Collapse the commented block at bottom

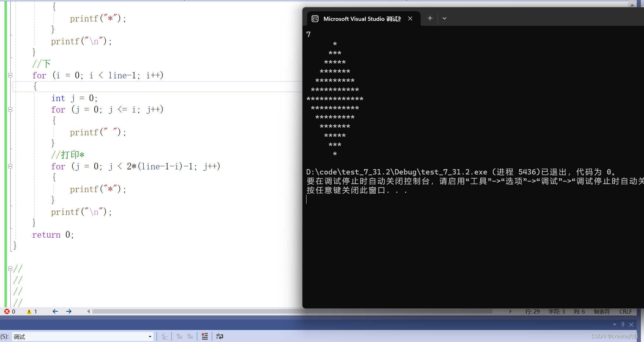(10, 268)
